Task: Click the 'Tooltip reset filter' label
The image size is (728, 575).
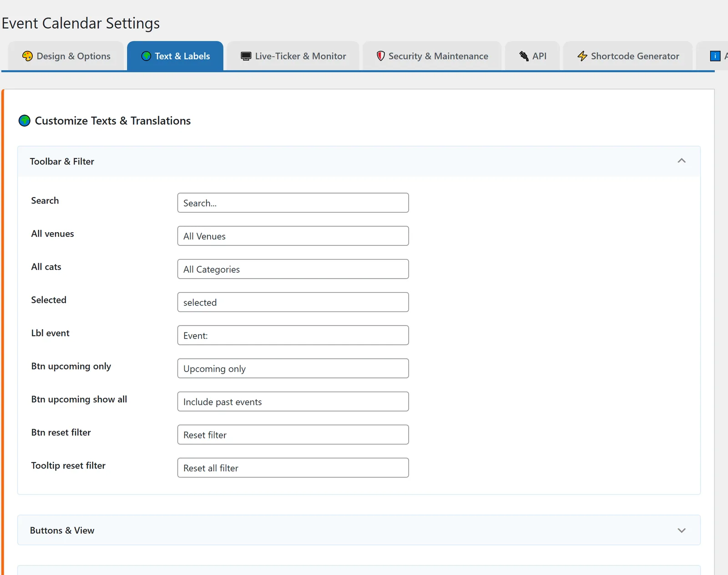Action: (x=68, y=465)
